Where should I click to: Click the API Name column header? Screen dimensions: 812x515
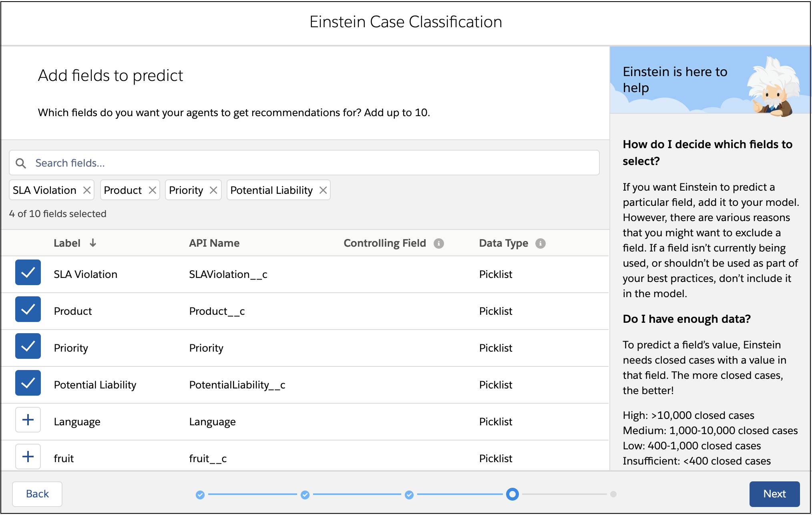(214, 243)
